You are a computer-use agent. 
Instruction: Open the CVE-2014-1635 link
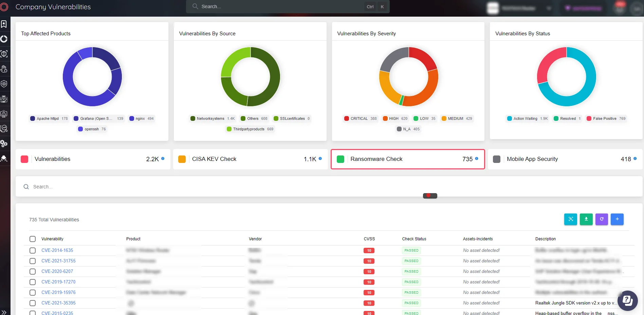point(57,250)
